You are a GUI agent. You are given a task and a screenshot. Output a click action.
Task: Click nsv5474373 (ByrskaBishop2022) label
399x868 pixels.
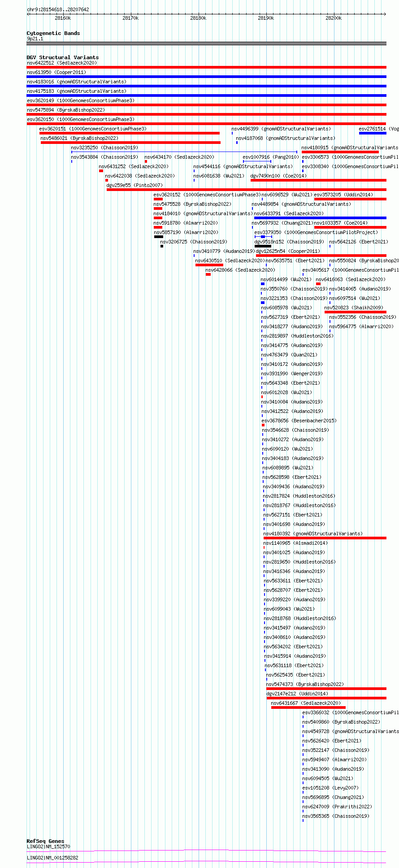pos(305,684)
